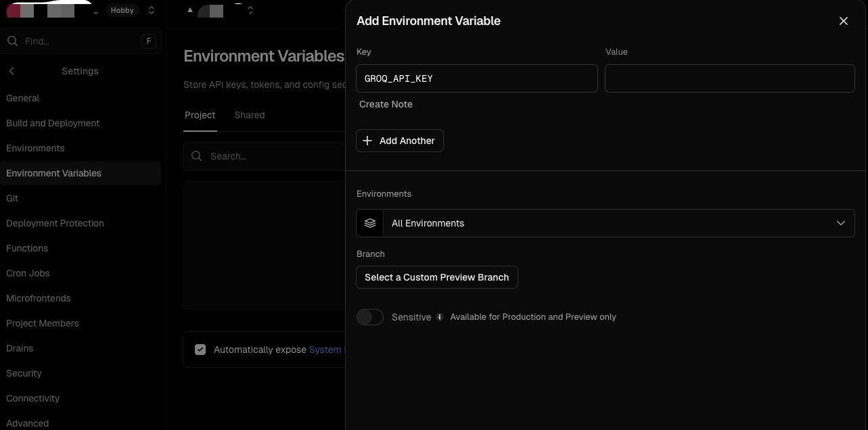This screenshot has width=868, height=430.
Task: Open Microfrontends settings
Action: click(x=39, y=298)
